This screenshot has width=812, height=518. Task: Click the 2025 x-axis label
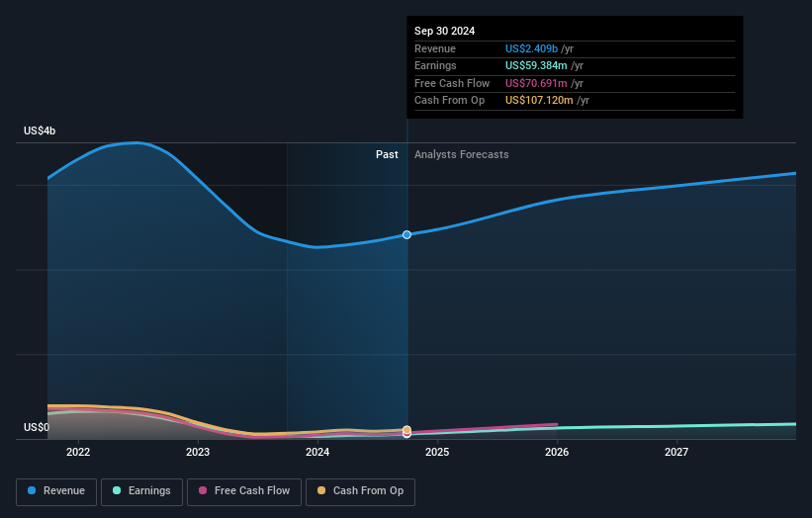437,453
